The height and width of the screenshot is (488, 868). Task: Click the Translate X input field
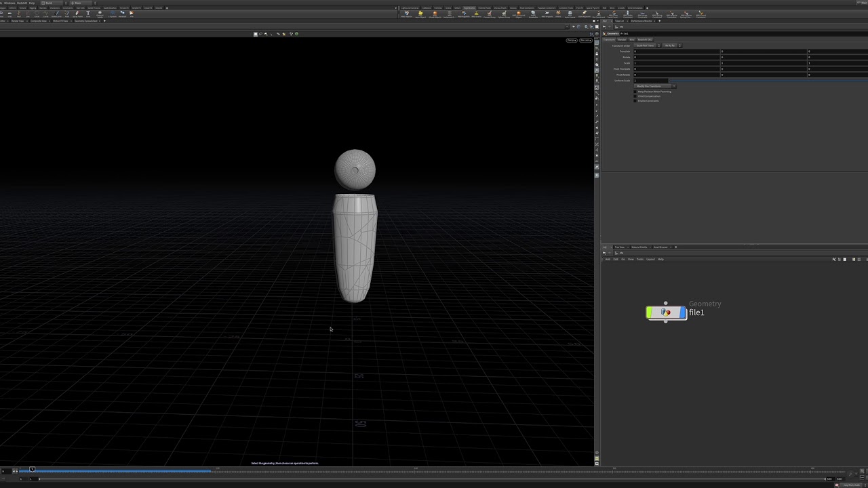(x=677, y=52)
